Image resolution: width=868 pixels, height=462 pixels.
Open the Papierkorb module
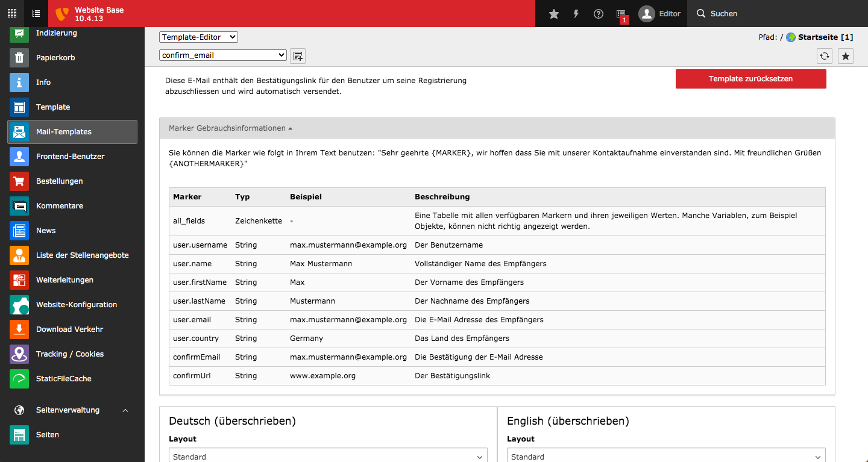click(x=72, y=58)
